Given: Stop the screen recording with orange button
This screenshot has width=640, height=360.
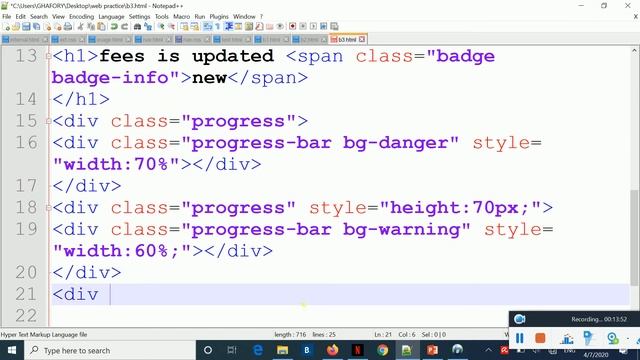Looking at the screenshot, I should pos(540,338).
